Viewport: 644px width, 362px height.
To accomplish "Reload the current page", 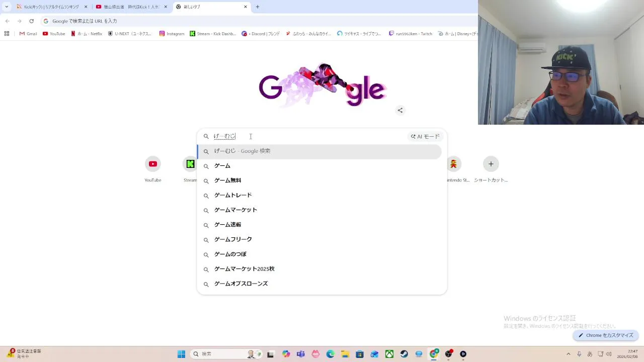I will tap(31, 21).
